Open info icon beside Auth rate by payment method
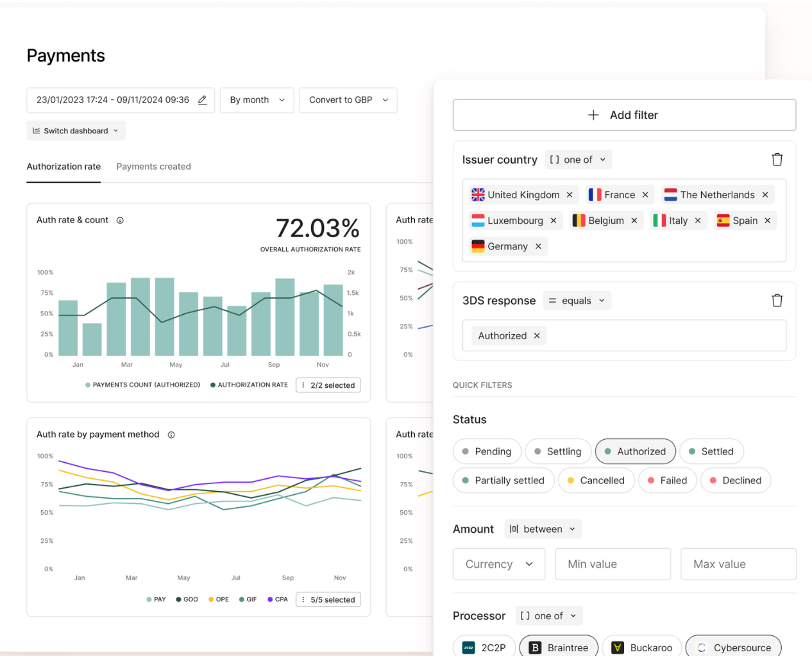 pos(171,435)
